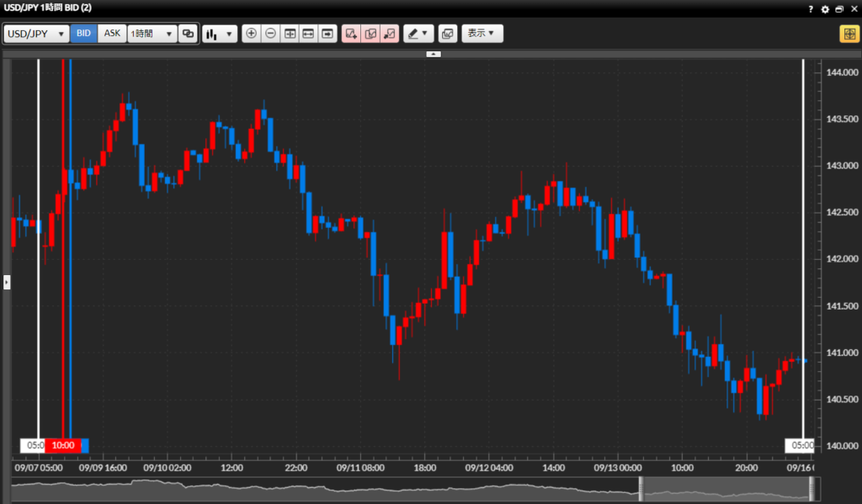
Task: Open the pencil drawing tools menu
Action: [418, 34]
